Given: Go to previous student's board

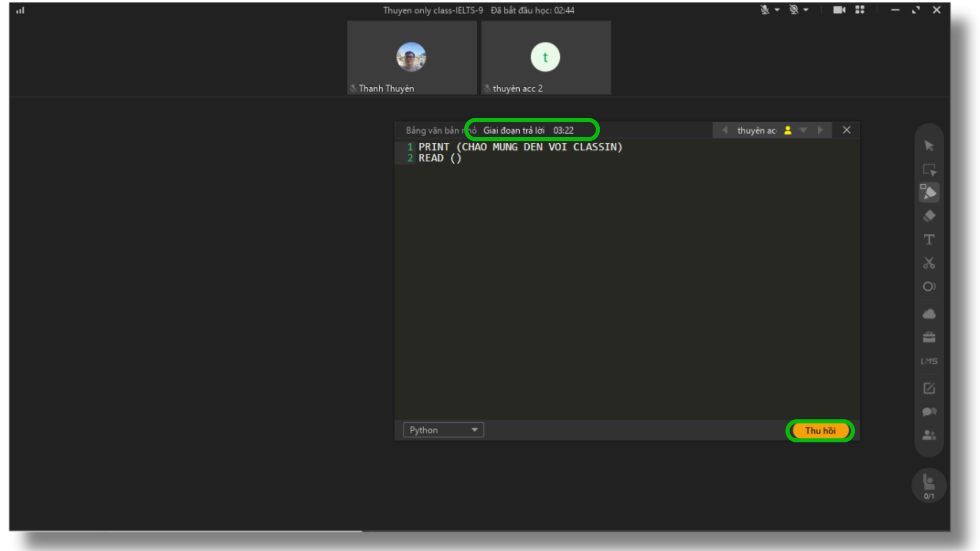Looking at the screenshot, I should coord(725,130).
